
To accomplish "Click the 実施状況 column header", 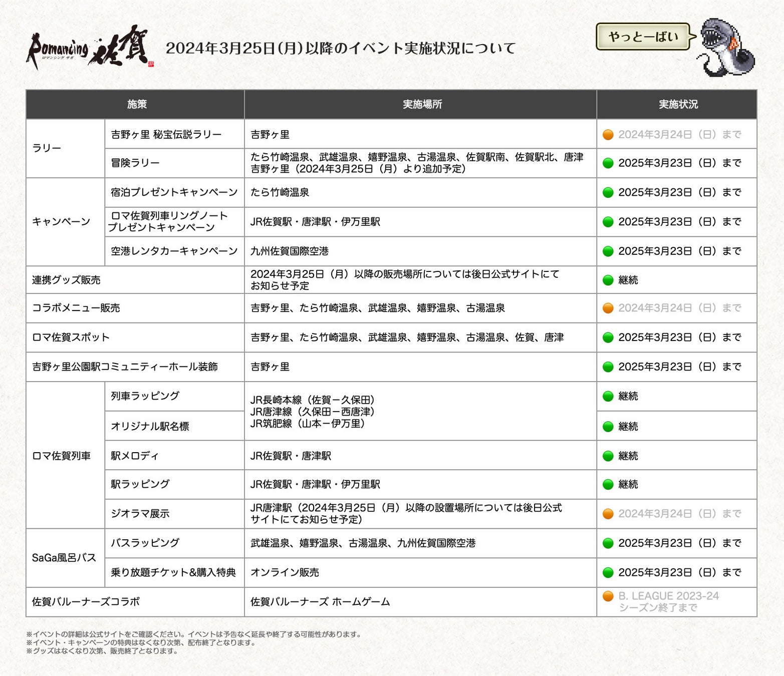I will (677, 104).
